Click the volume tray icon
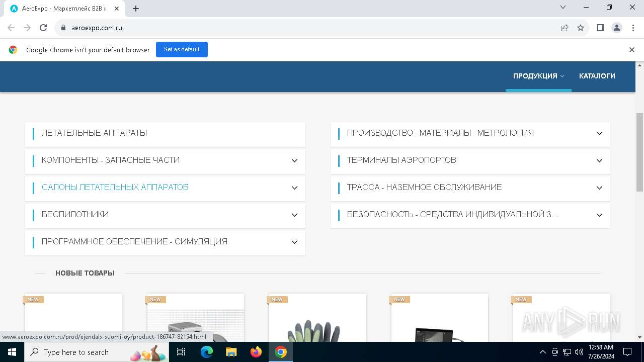Image resolution: width=644 pixels, height=362 pixels. (579, 352)
